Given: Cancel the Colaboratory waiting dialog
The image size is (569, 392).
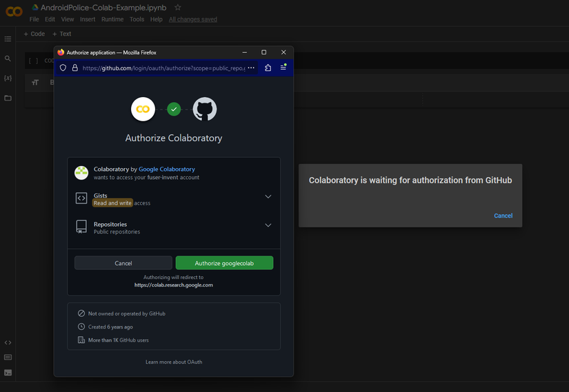Looking at the screenshot, I should [x=503, y=216].
